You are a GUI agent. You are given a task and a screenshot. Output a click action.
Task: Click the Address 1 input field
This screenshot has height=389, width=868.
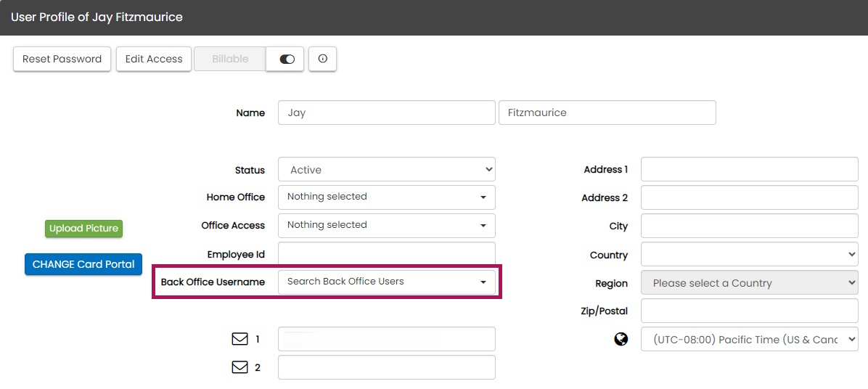click(x=749, y=170)
